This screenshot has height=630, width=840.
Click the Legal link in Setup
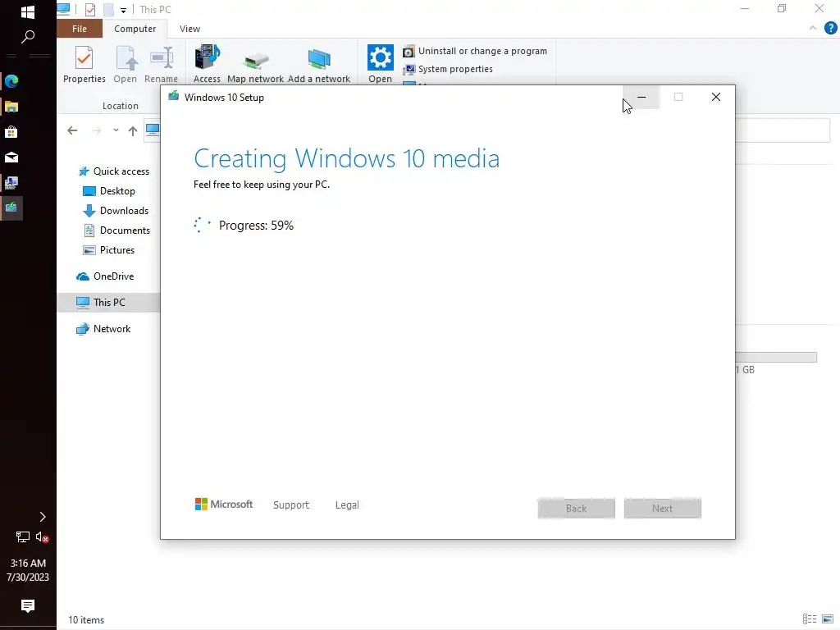pos(347,505)
